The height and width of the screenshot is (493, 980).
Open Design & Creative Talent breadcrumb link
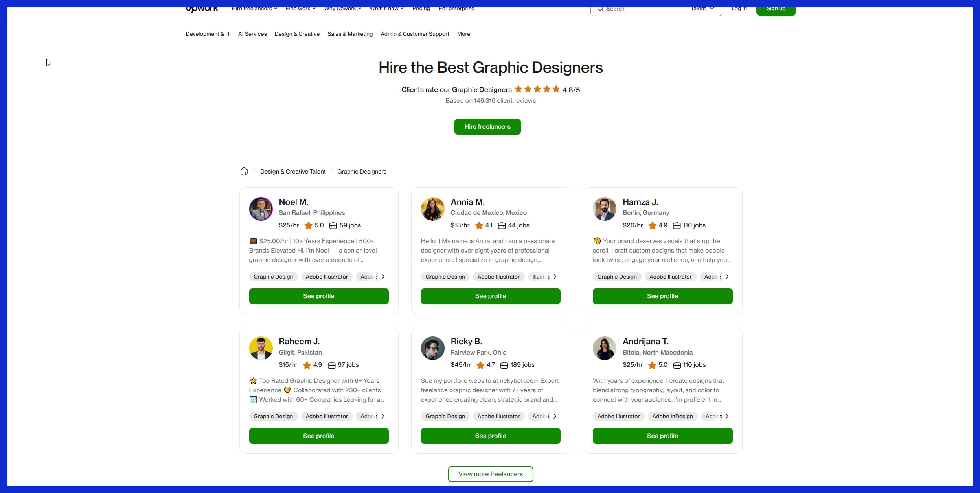(293, 171)
